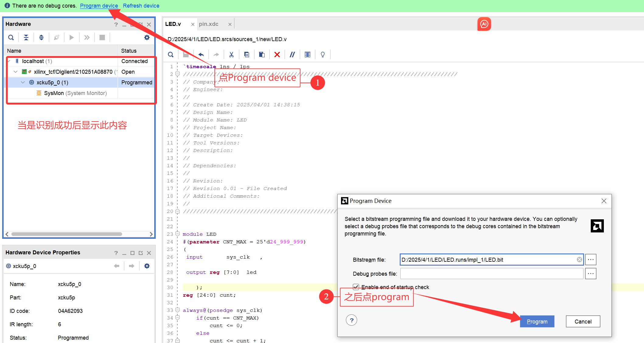644x343 pixels.
Task: Click the lightbulb icon in editor toolbar
Action: tap(323, 55)
